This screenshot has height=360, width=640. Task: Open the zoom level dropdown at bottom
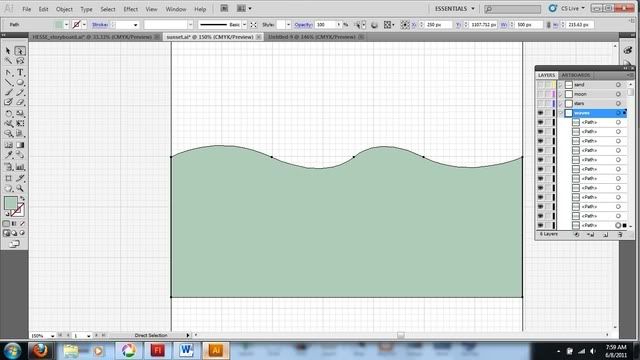tap(52, 336)
